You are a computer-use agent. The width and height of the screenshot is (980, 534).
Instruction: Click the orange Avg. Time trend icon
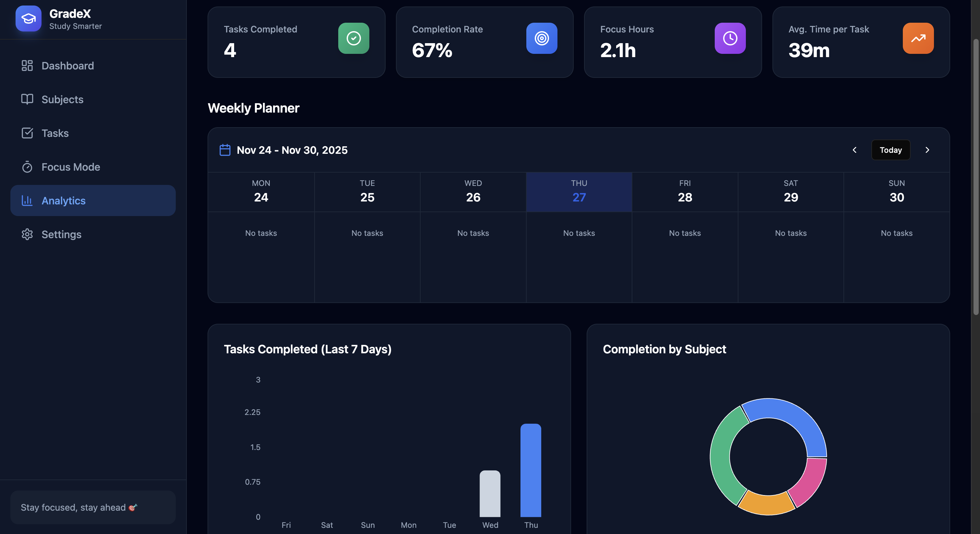coord(918,38)
